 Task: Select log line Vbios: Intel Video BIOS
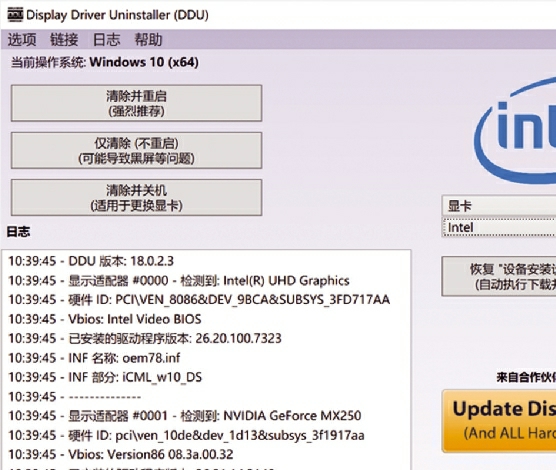tap(105, 319)
